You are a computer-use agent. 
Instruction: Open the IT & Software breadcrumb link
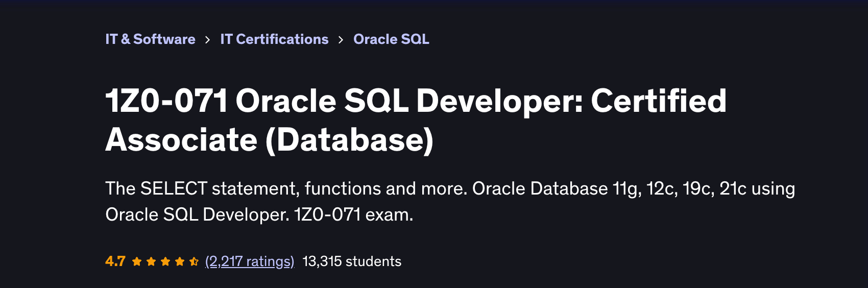150,39
